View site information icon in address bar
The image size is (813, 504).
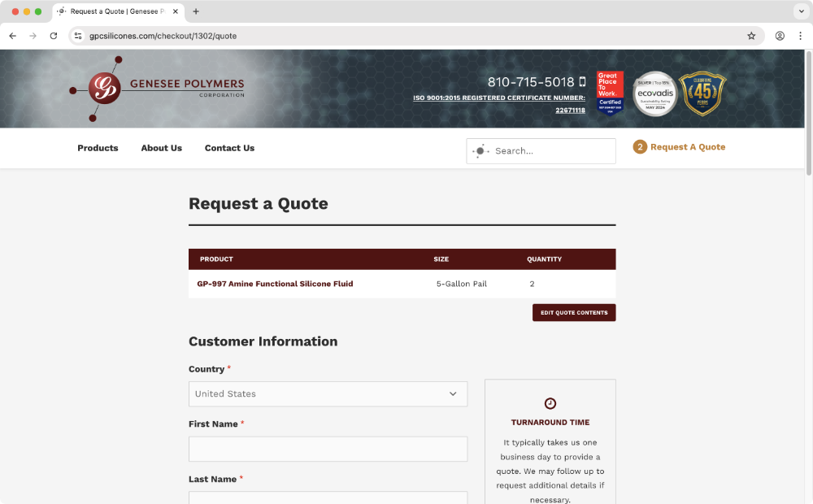point(78,36)
